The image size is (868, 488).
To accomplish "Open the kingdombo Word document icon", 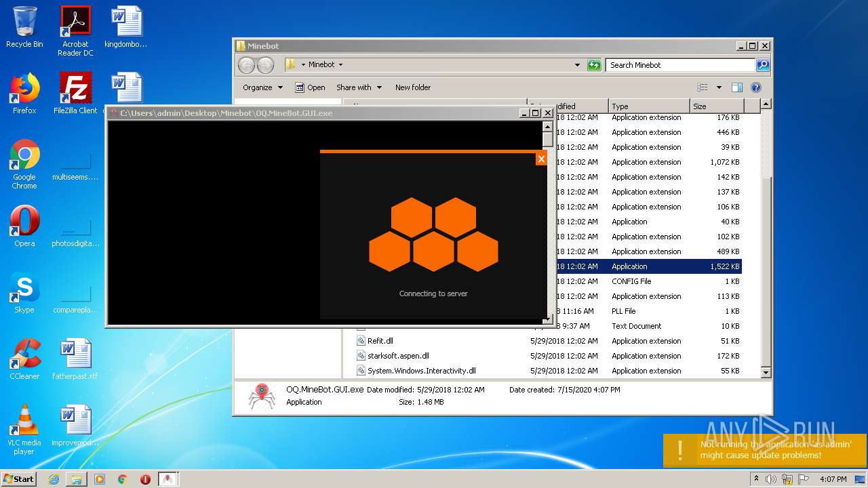I will [126, 28].
